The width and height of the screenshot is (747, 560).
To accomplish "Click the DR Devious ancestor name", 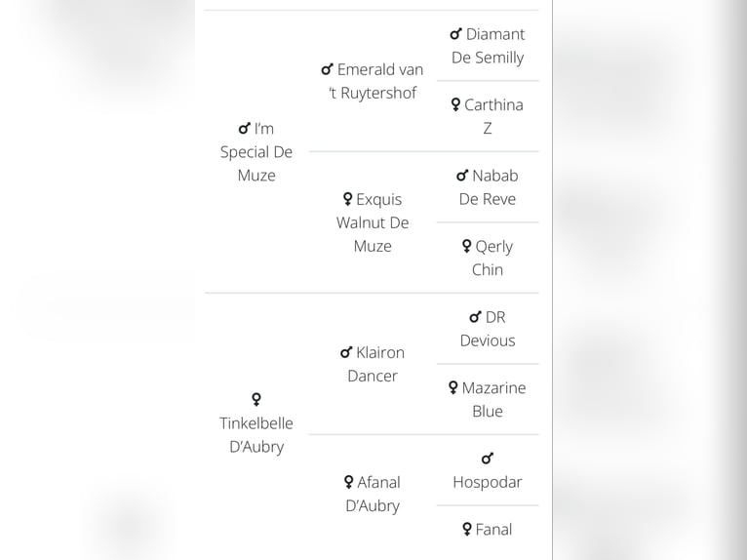I will pos(488,329).
